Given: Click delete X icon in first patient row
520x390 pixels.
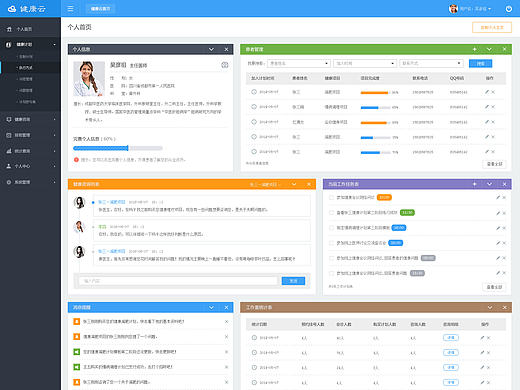Looking at the screenshot, I should point(493,92).
